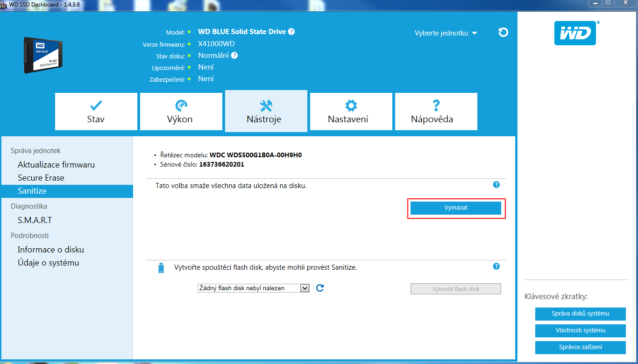The image size is (638, 364).
Task: Click the Vymazat button
Action: (456, 208)
